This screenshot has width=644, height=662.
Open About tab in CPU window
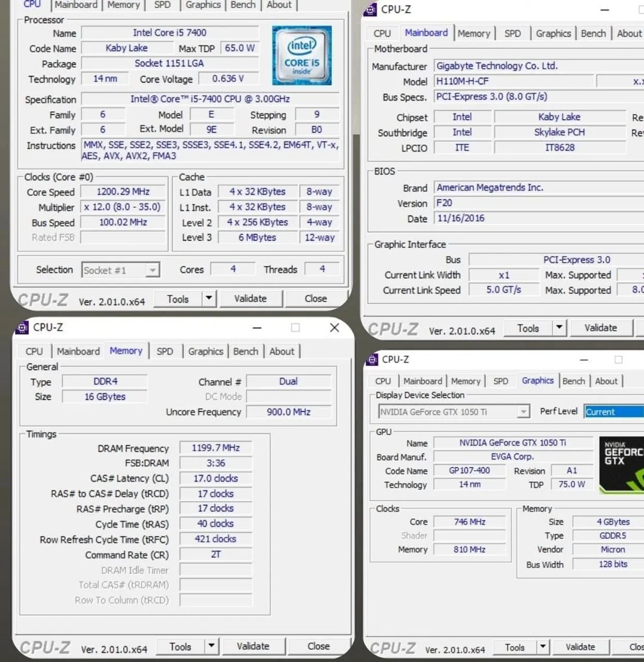pos(279,5)
